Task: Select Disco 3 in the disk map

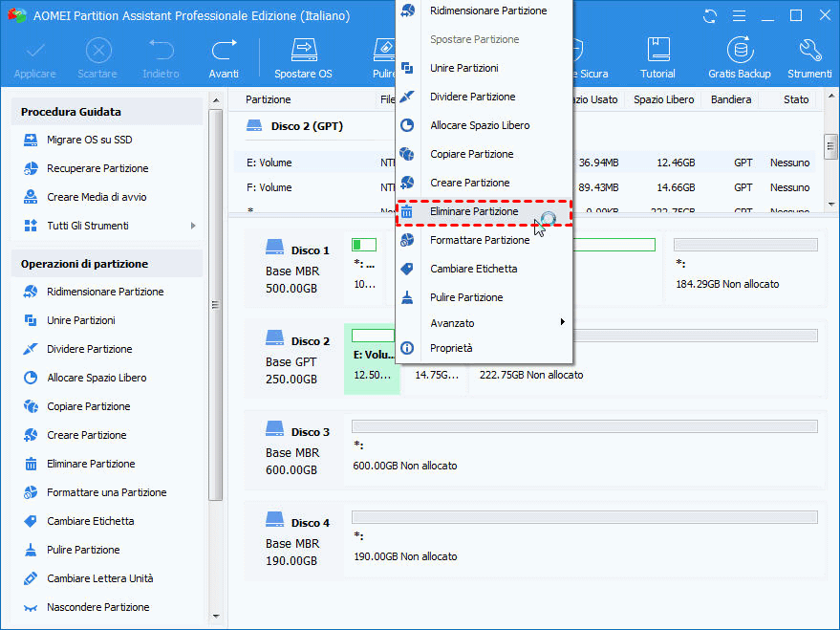Action: click(296, 450)
